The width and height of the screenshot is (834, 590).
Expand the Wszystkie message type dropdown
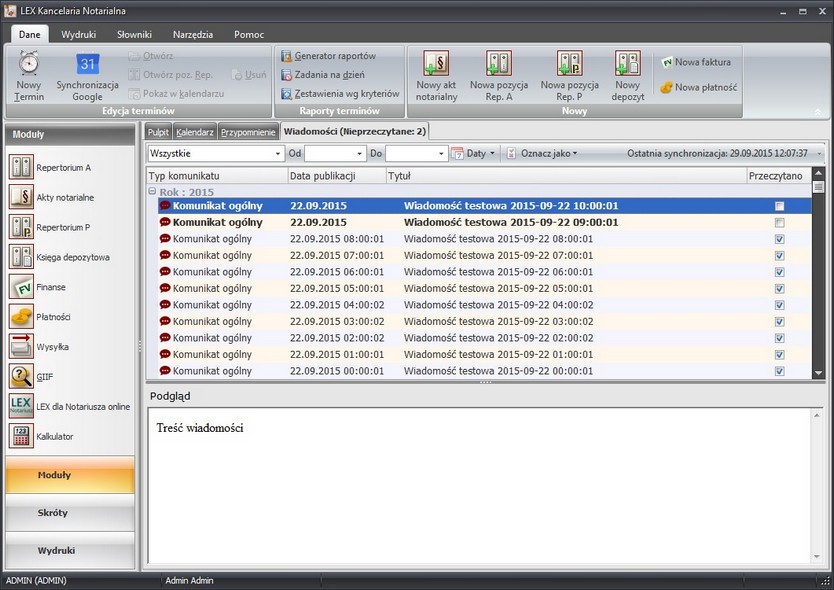(277, 154)
